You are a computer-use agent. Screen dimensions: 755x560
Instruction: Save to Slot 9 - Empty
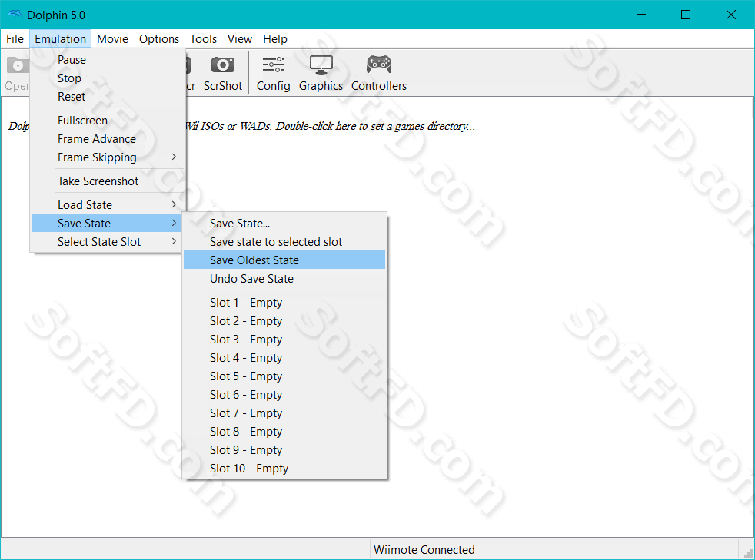click(x=284, y=450)
